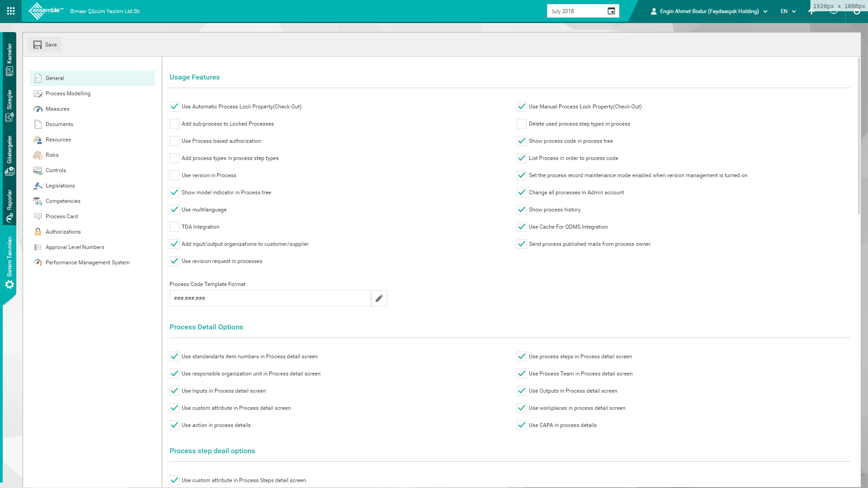868x488 pixels.
Task: Click the vertical scrollbar on the right
Action: [x=859, y=136]
